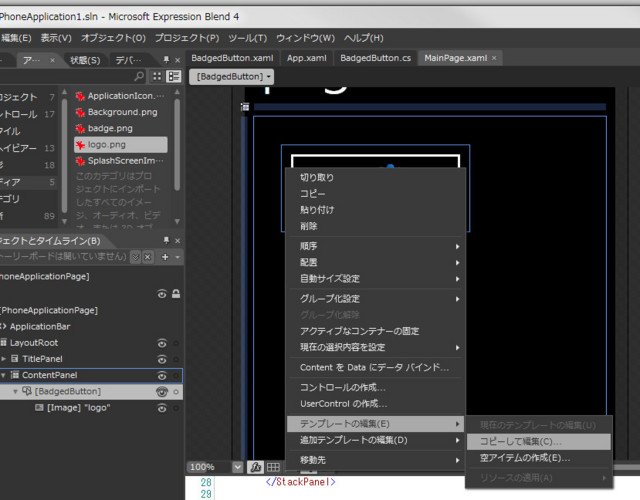Choose 切り取り from context menu
This screenshot has width=640, height=500.
click(x=376, y=178)
